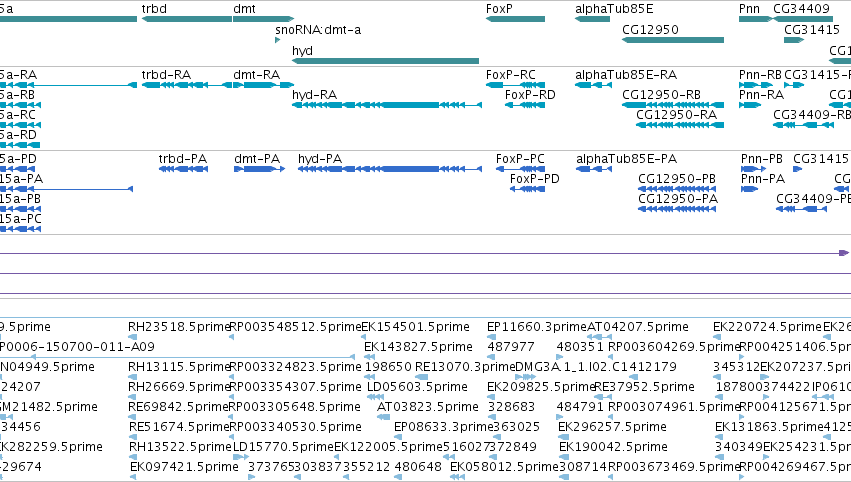The image size is (851, 482).
Task: Select the FoxP-RC transcript
Action: coord(515,85)
